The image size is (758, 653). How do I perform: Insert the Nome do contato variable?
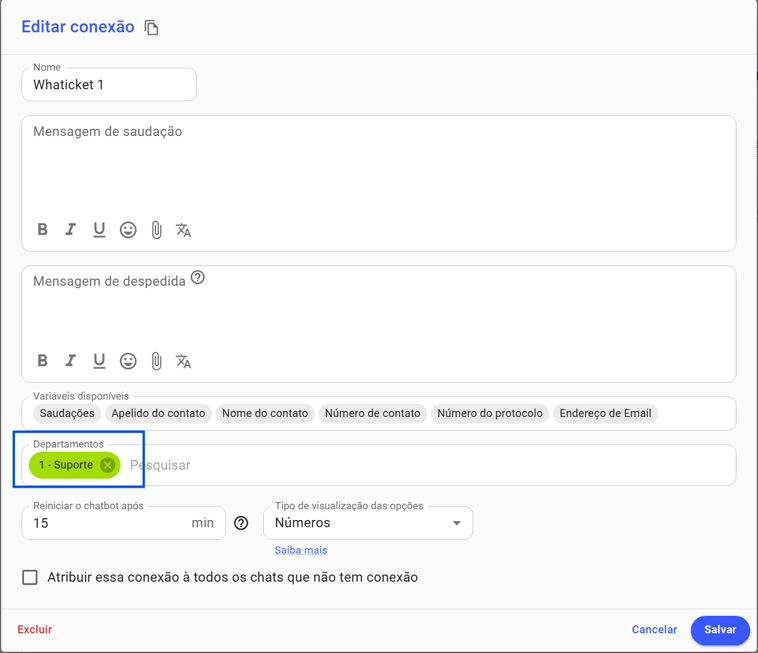coord(265,413)
